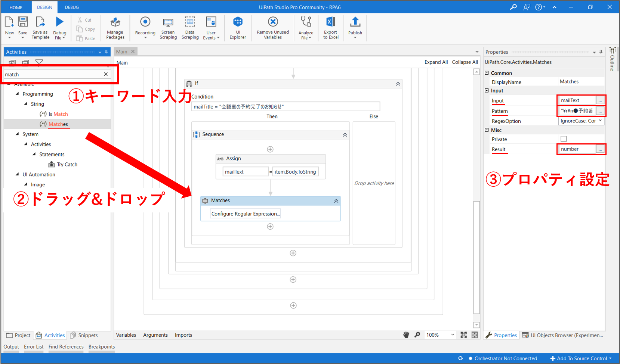The width and height of the screenshot is (620, 364).
Task: Toggle the Private checkbox in Properties
Action: [564, 139]
